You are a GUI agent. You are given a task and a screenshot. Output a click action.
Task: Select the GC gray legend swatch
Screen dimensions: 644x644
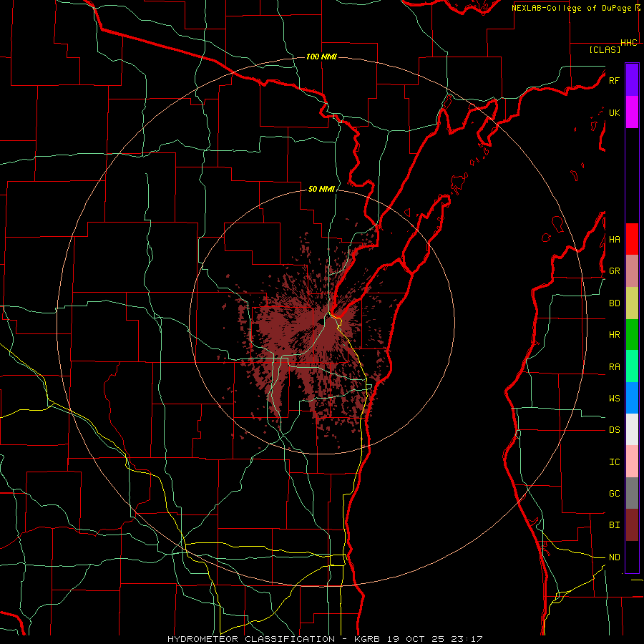(632, 493)
